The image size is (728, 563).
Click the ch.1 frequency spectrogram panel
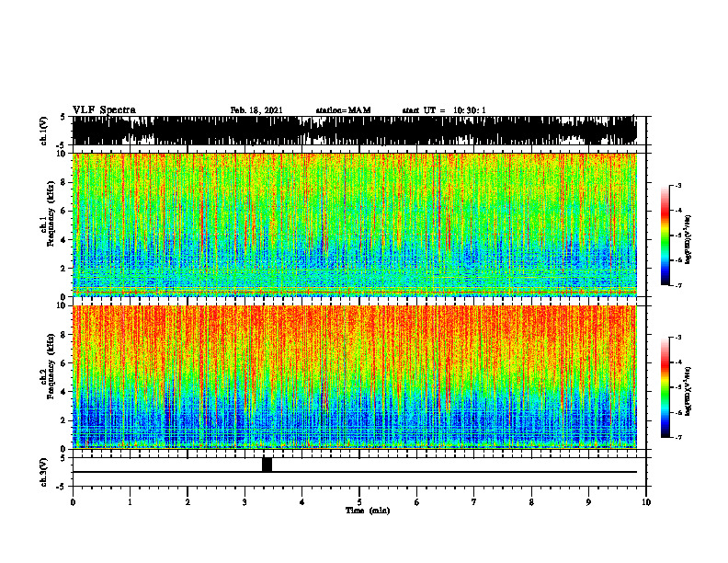coord(355,224)
